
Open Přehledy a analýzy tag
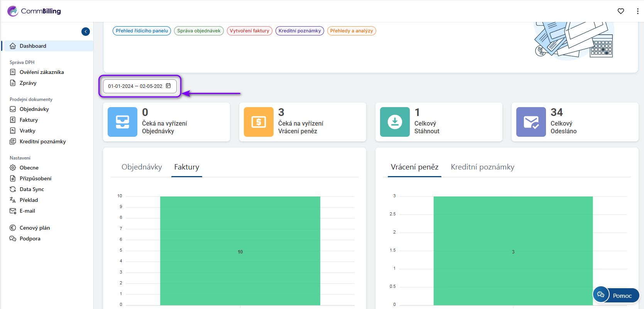[x=351, y=31]
